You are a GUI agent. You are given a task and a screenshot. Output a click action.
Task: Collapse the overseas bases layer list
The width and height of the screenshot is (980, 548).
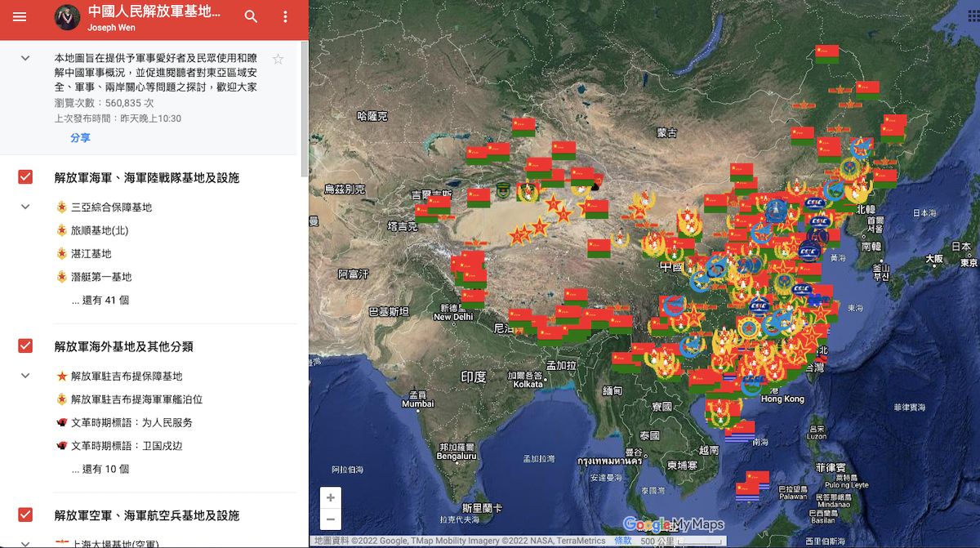25,376
